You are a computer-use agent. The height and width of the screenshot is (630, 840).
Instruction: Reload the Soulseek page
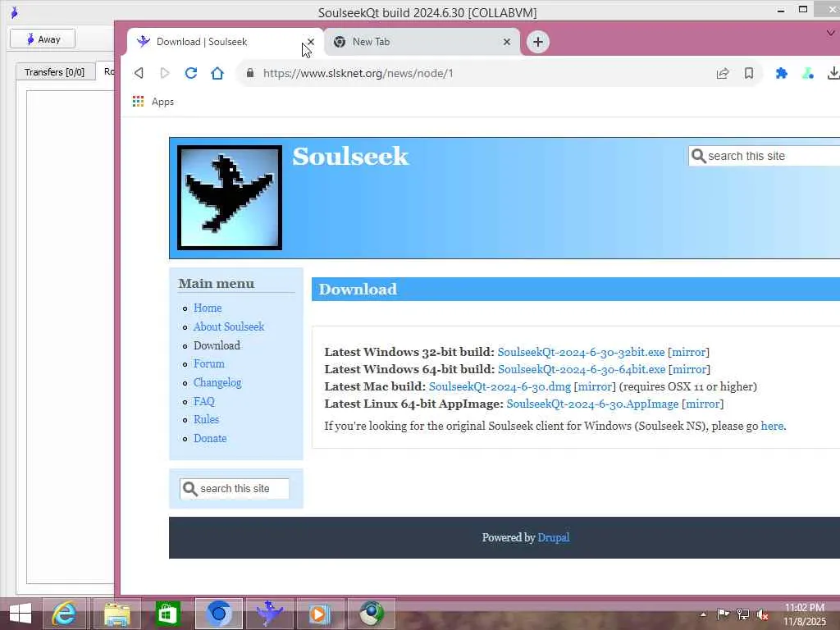pos(190,73)
